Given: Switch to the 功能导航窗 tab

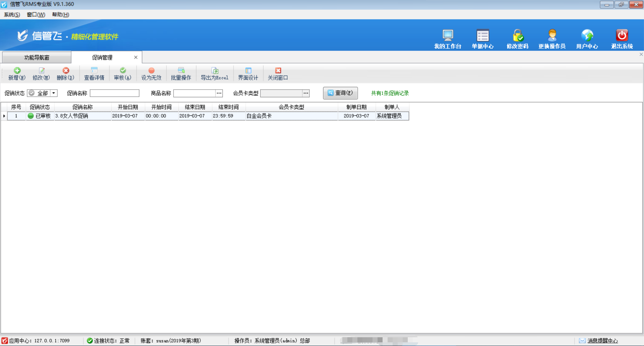Looking at the screenshot, I should coord(37,57).
